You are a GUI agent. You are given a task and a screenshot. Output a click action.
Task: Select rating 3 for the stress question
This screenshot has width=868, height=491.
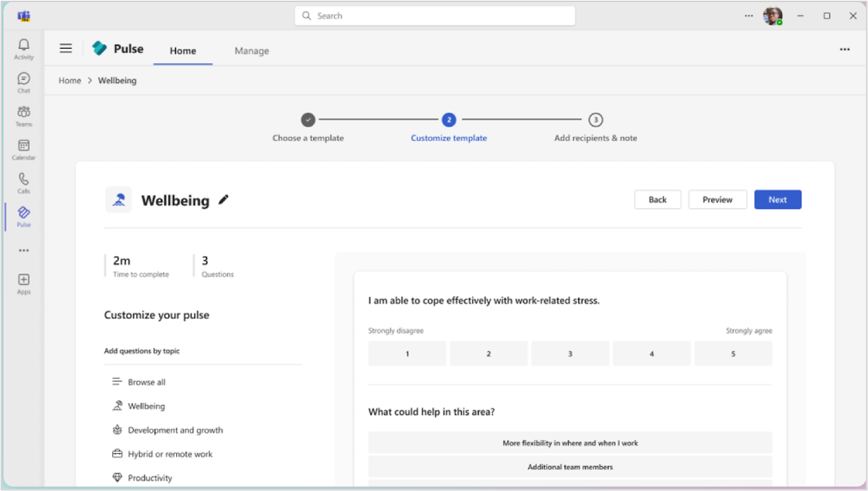pos(570,353)
